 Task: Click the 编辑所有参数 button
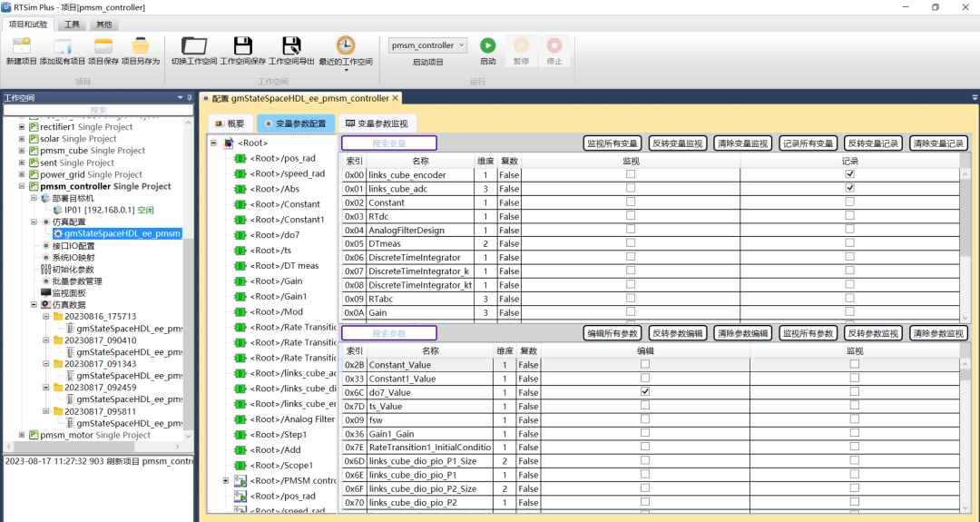click(612, 333)
